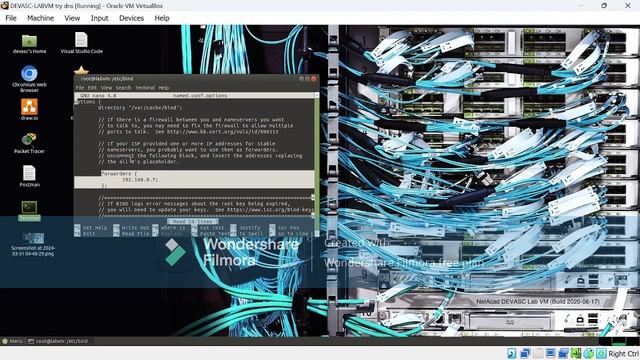Minimize the terminal window
This screenshot has width=640, height=360.
(301, 78)
